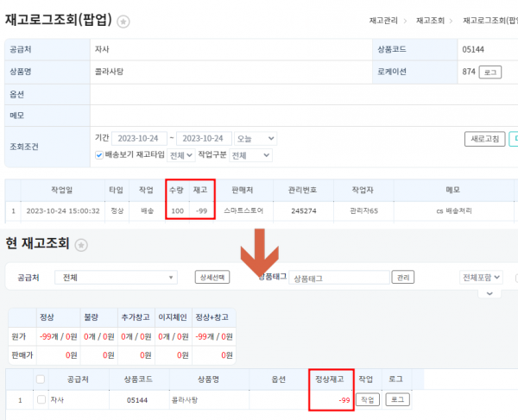Click the 새로고침 button

[482, 139]
